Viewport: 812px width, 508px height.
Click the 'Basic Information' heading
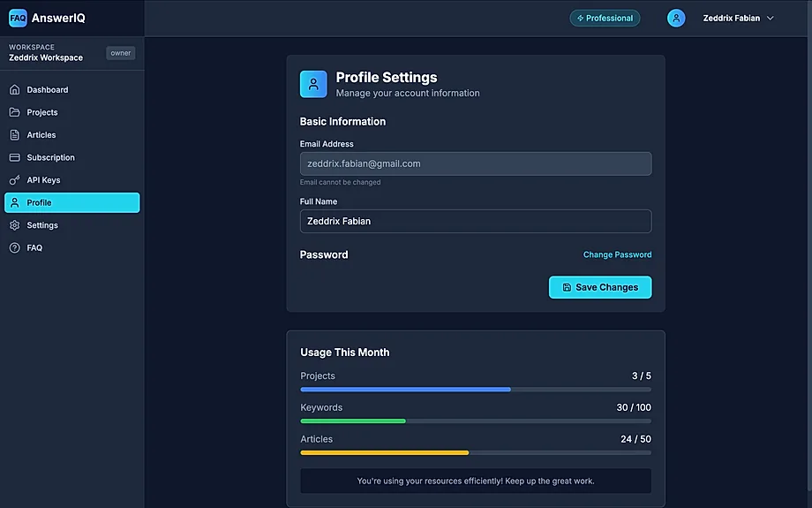coord(342,121)
